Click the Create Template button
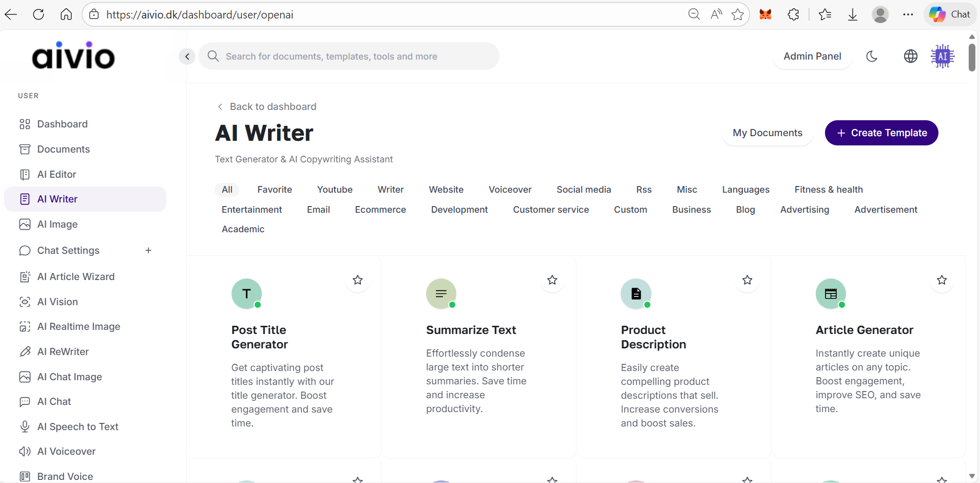This screenshot has width=980, height=483. 881,133
